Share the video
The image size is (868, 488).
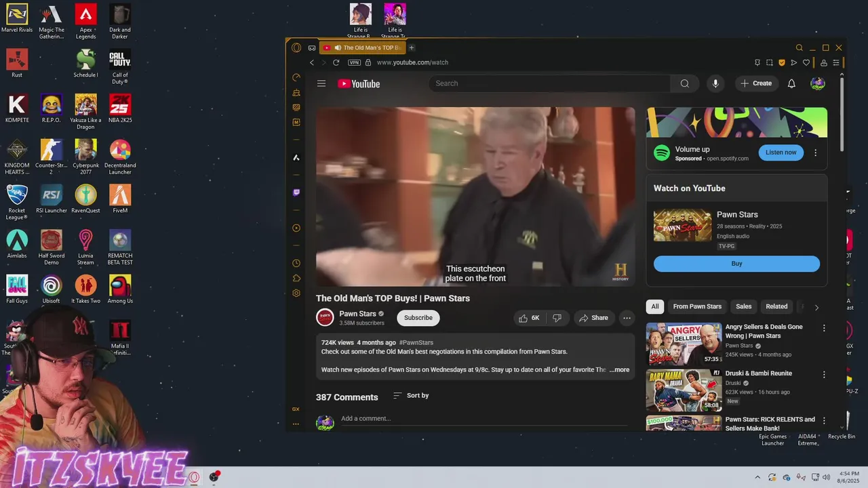tap(593, 318)
